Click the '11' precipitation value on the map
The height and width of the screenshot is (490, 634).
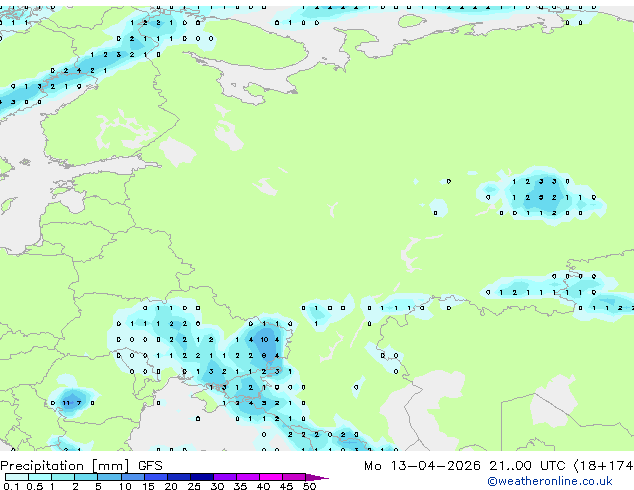click(66, 403)
